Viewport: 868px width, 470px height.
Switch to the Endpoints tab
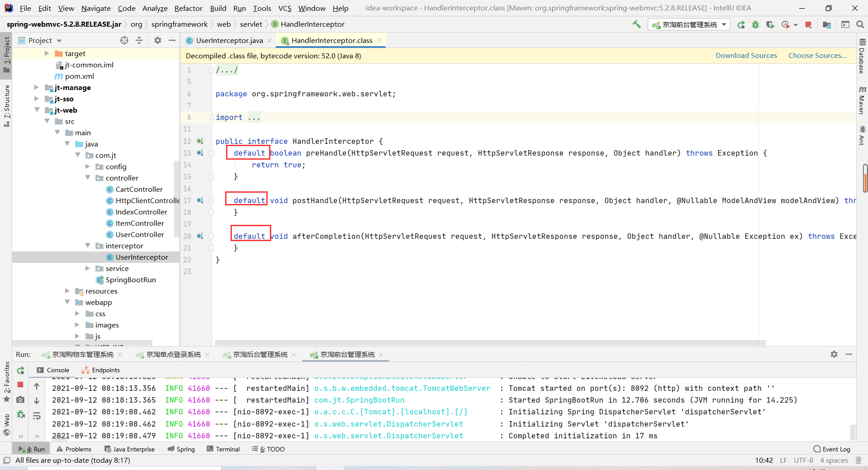pyautogui.click(x=101, y=370)
